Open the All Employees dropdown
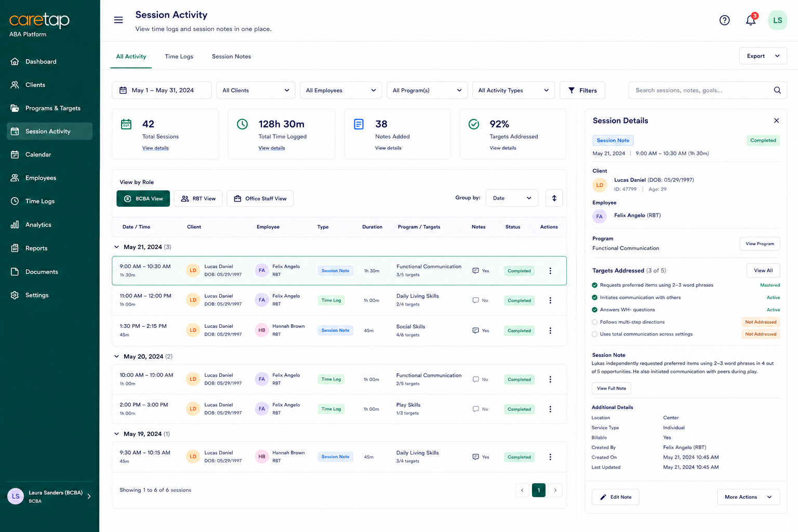 point(341,90)
